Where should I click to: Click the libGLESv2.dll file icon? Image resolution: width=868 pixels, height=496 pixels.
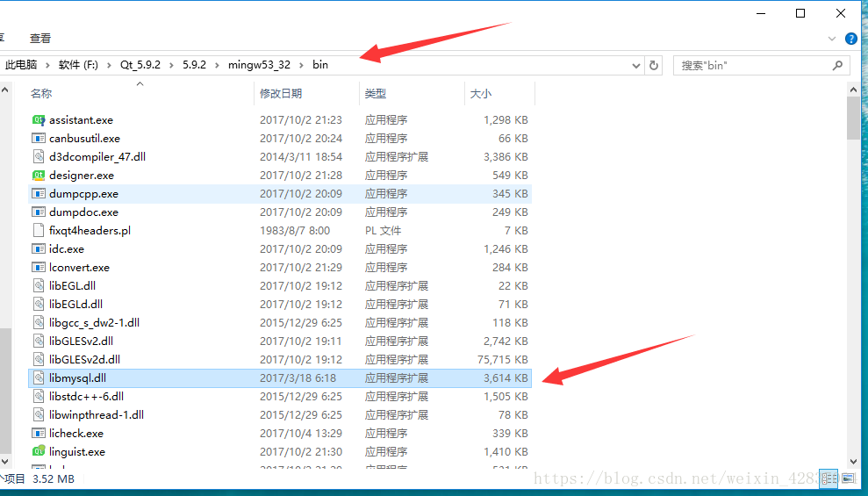[39, 341]
